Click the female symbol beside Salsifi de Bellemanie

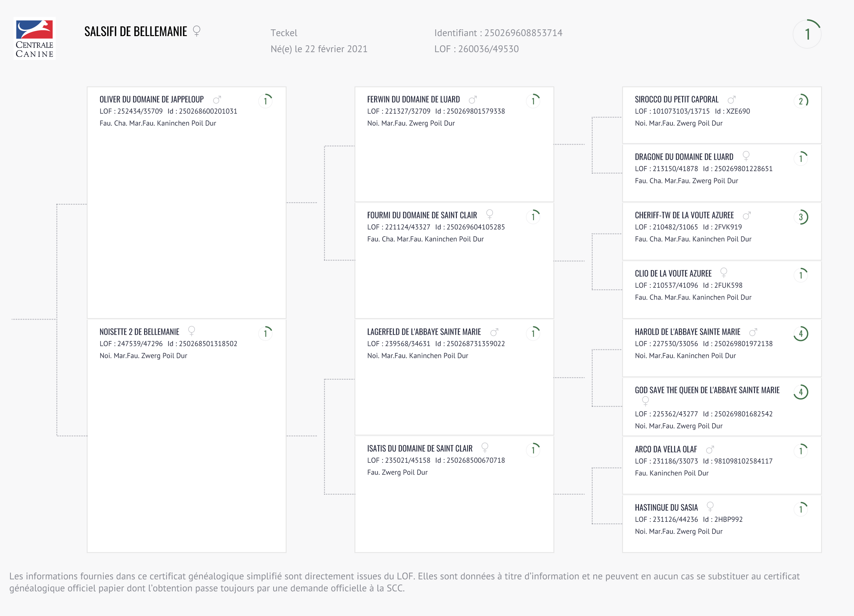click(196, 31)
